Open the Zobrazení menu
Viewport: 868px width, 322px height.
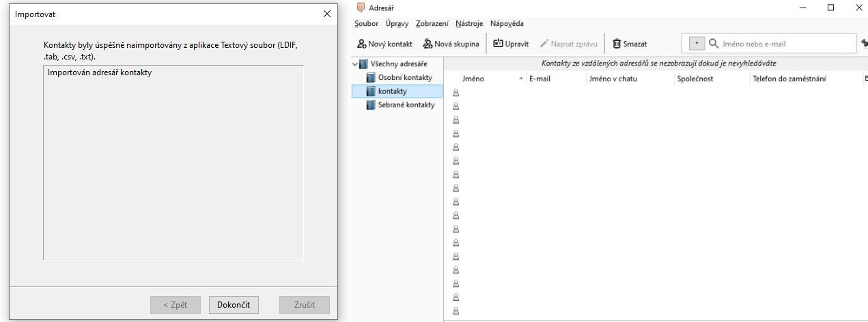pos(432,24)
